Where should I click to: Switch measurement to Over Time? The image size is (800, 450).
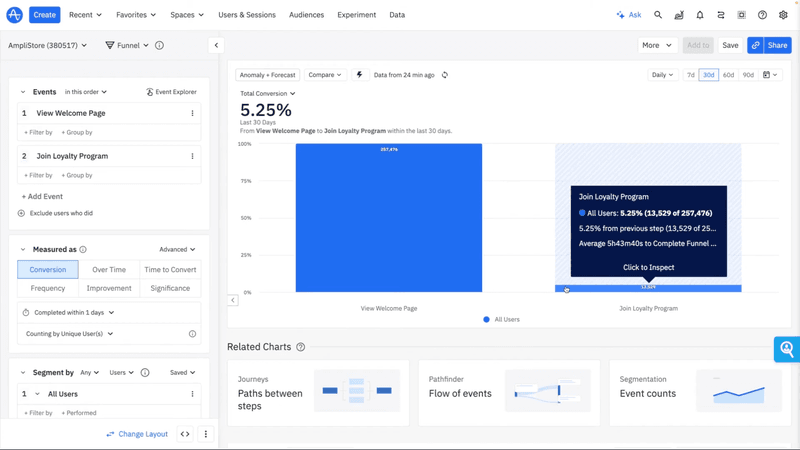tap(109, 269)
